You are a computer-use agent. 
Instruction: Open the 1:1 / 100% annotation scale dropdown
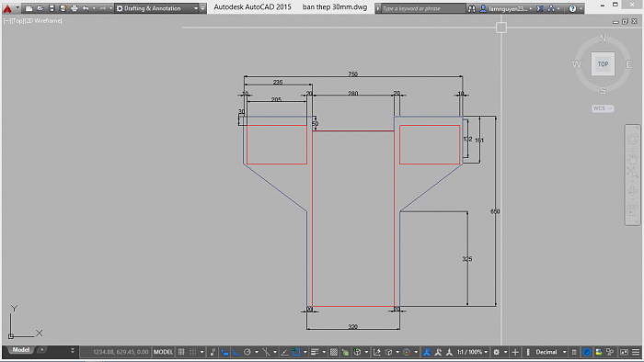472,352
